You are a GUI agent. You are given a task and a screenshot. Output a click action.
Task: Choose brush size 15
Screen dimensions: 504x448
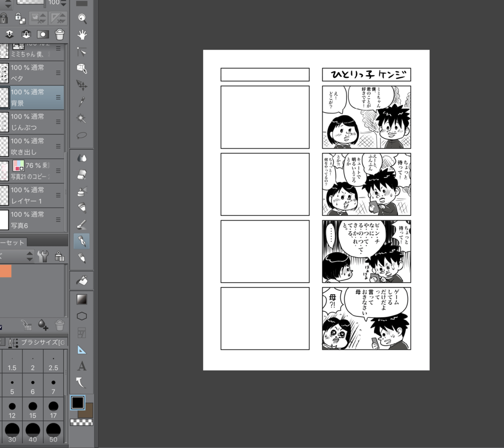point(33,409)
